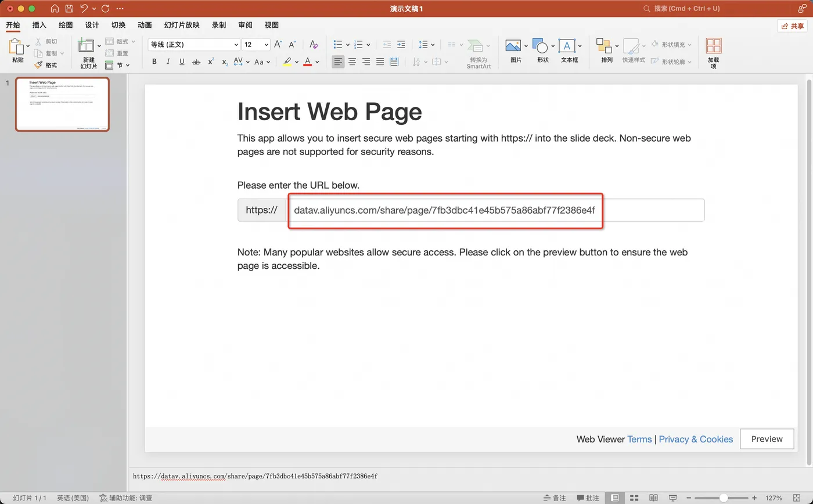
Task: Click the URL input field with datav.aliyuncs.com
Action: pyautogui.click(x=496, y=210)
